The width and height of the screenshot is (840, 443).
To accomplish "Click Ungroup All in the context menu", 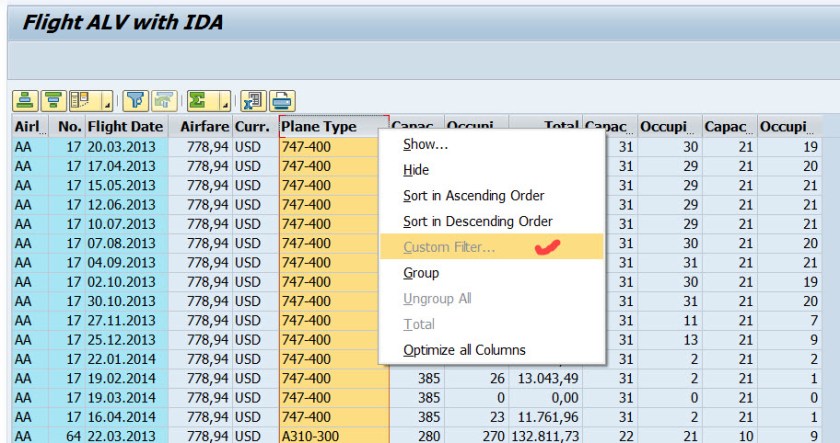I will [x=492, y=298].
